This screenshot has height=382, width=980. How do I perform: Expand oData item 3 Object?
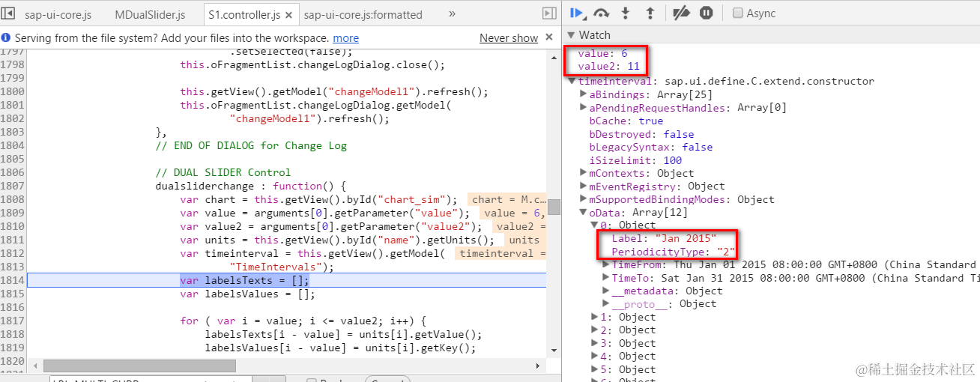pyautogui.click(x=595, y=343)
